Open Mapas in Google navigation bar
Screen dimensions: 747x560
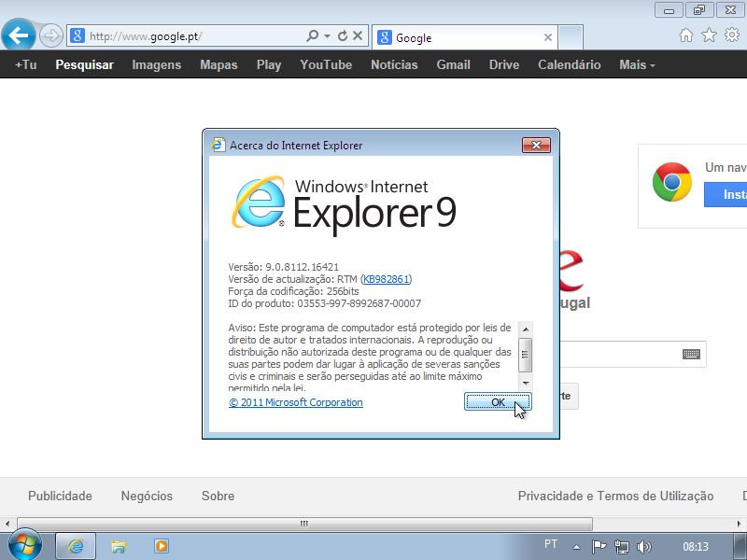coord(218,64)
